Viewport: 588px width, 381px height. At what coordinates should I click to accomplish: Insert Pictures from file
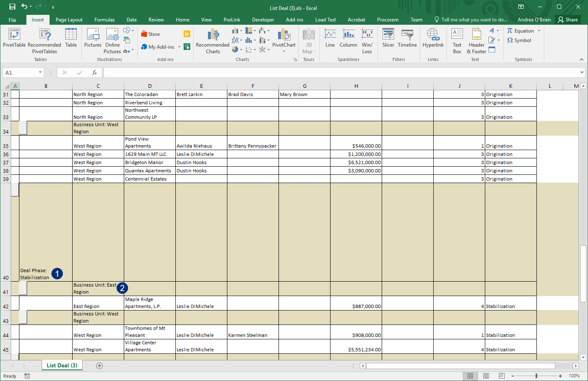pyautogui.click(x=93, y=38)
